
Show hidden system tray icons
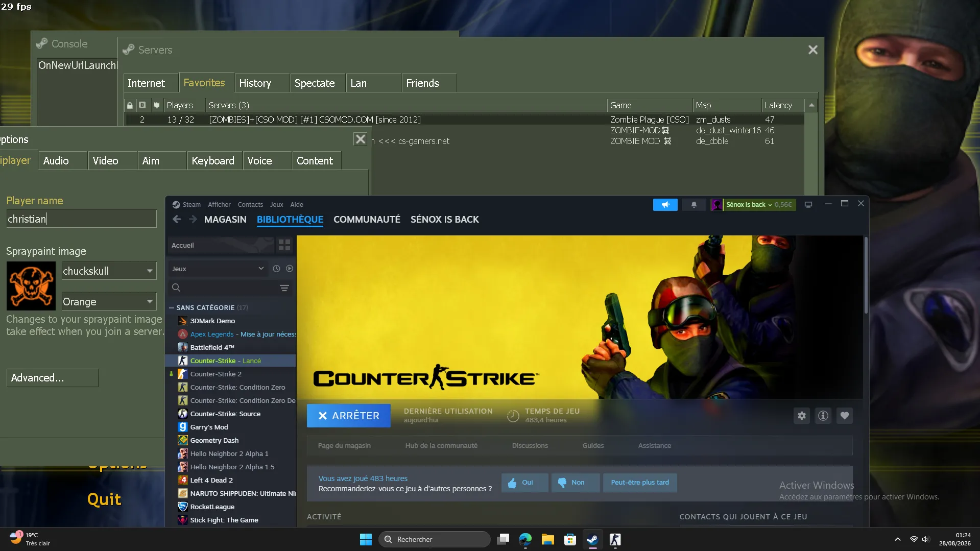pos(897,539)
